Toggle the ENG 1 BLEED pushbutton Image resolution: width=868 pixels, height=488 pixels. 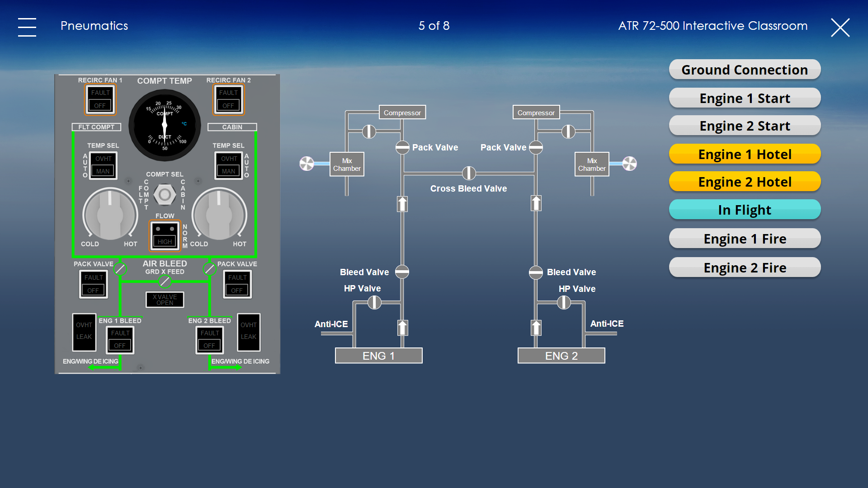[x=120, y=339]
